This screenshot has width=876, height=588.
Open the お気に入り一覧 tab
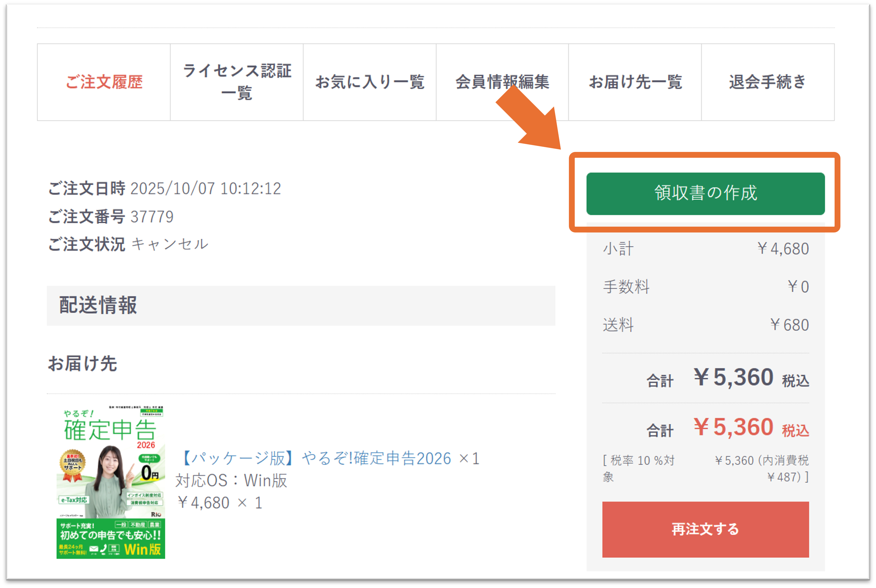(x=370, y=82)
